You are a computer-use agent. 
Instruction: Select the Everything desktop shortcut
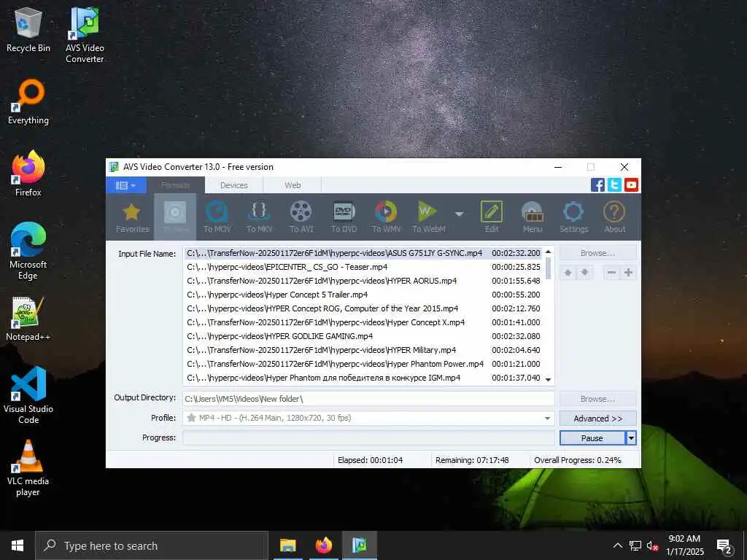pos(28,102)
